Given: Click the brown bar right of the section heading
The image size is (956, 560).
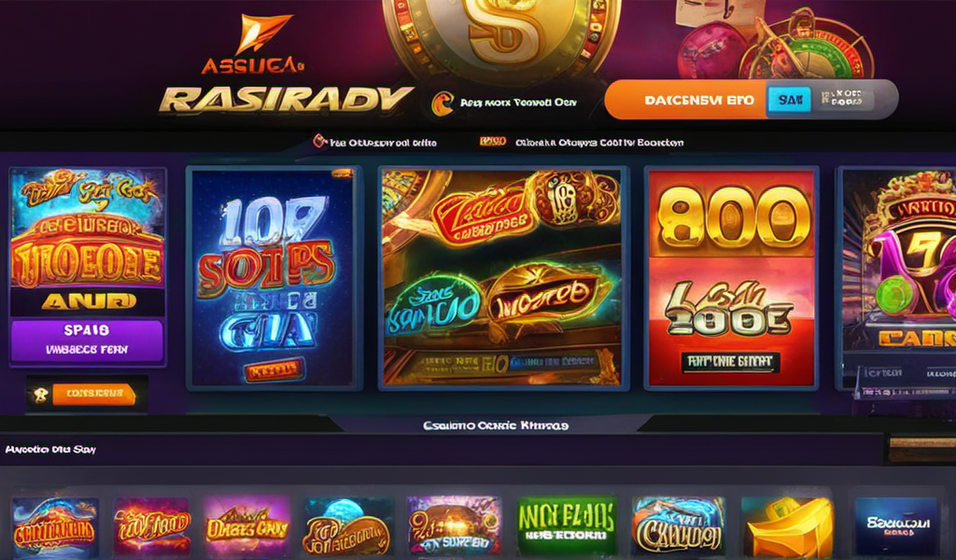Looking at the screenshot, I should pyautogui.click(x=921, y=449).
